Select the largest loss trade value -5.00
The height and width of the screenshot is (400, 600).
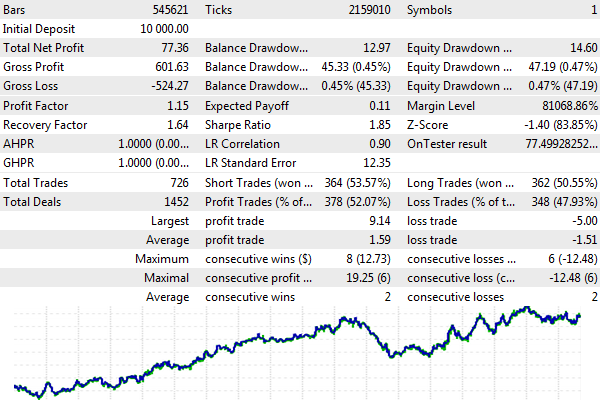pyautogui.click(x=585, y=221)
